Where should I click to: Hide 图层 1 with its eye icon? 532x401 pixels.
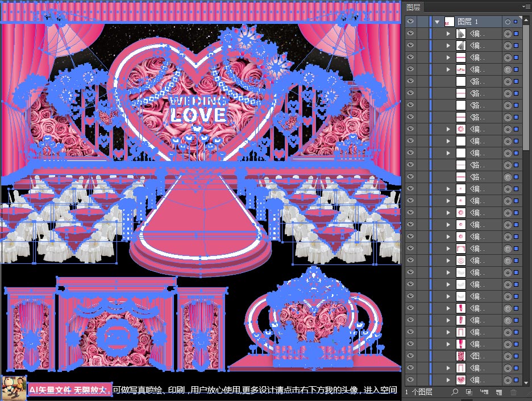click(x=410, y=22)
